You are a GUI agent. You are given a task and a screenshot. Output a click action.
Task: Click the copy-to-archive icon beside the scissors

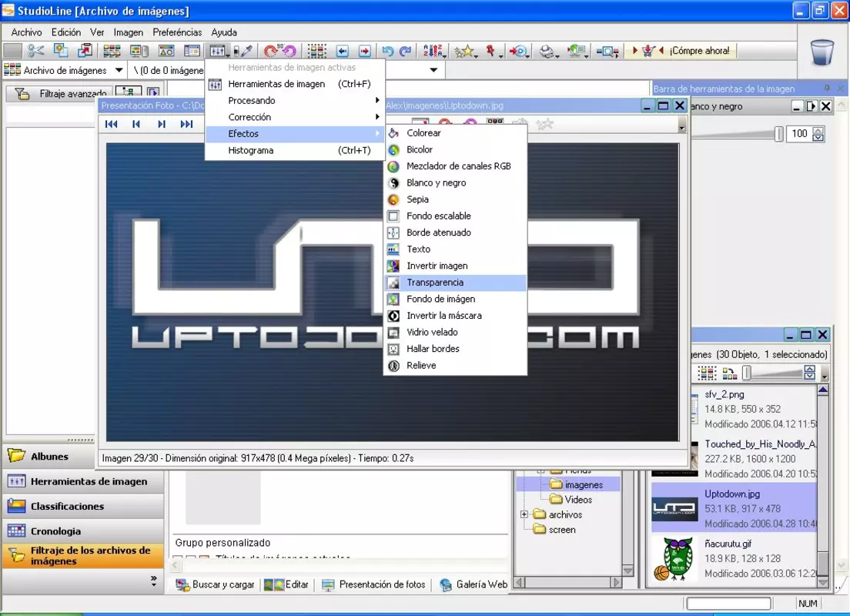(x=60, y=50)
